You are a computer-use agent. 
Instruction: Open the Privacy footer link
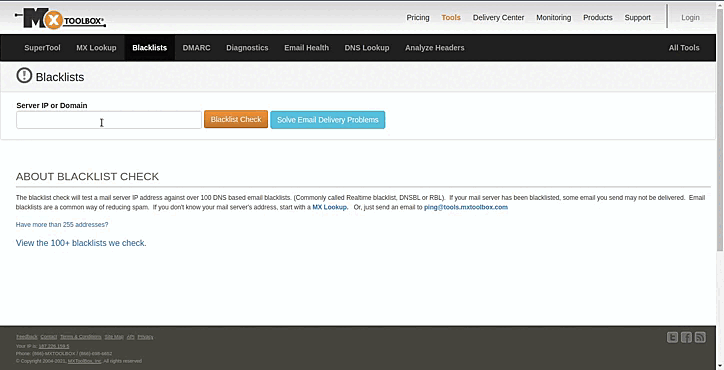coord(145,337)
